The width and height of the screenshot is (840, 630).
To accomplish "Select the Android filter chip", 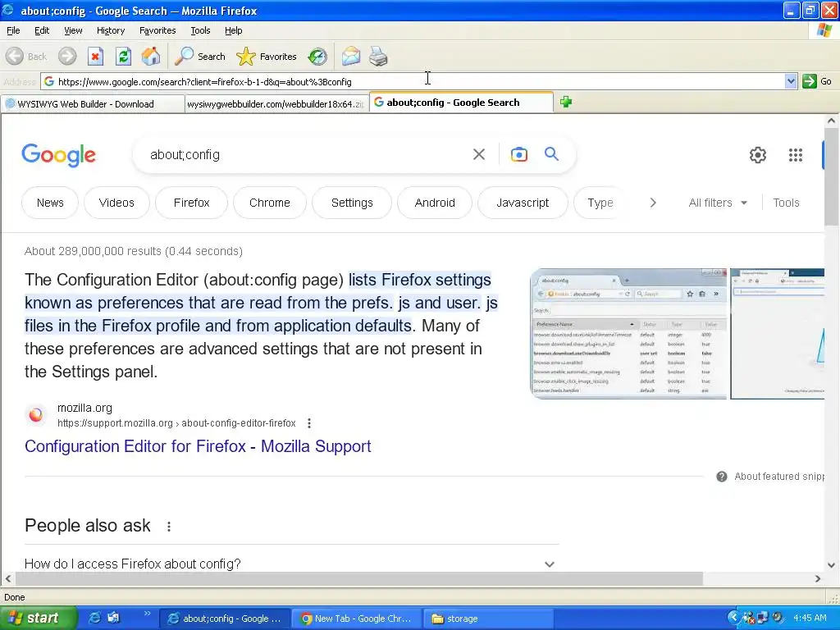I will pyautogui.click(x=435, y=203).
